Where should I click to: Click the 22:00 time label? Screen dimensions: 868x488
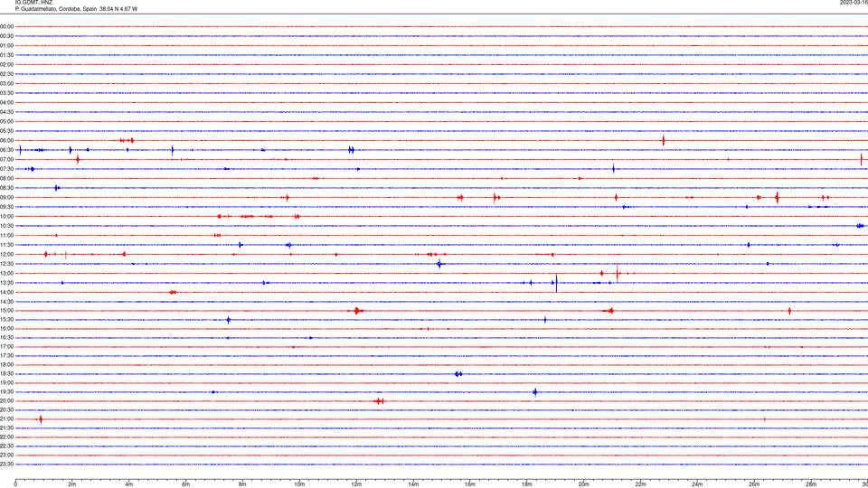point(6,437)
